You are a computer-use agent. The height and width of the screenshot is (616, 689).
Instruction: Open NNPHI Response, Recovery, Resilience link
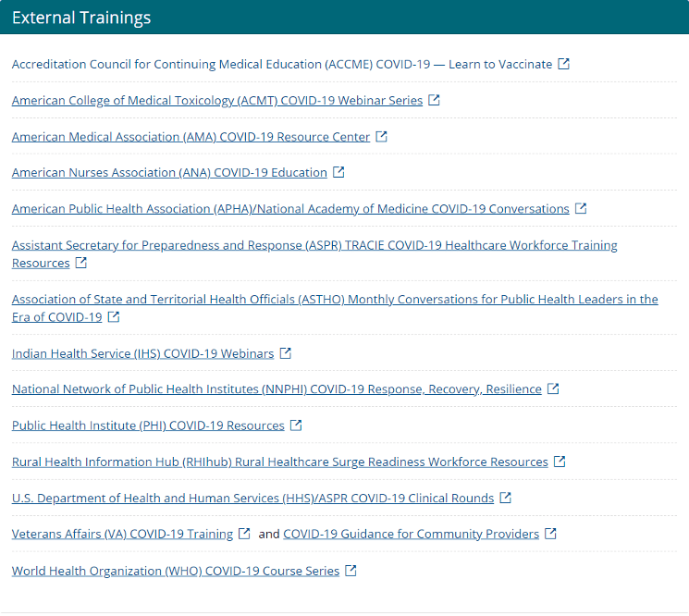[277, 389]
